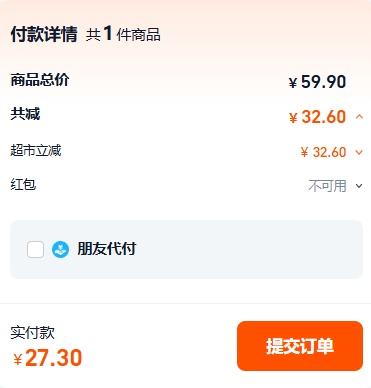The height and width of the screenshot is (388, 371).
Task: Select the 红包 row label
Action: click(x=23, y=184)
